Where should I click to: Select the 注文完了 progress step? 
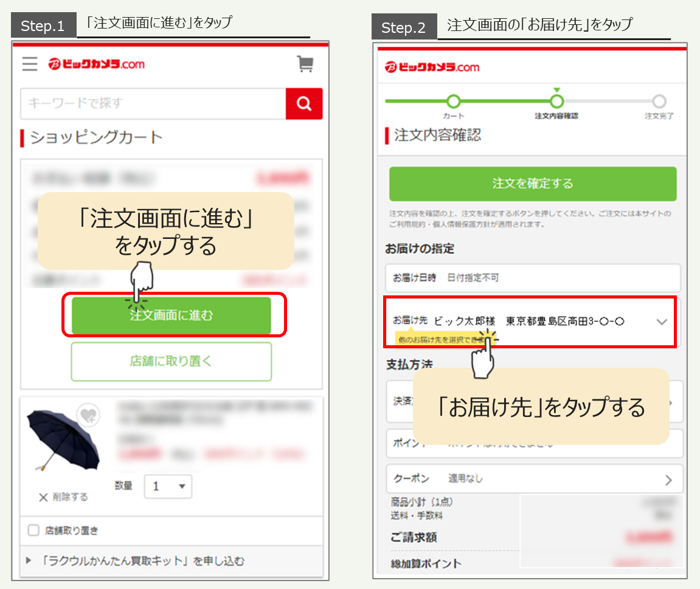[659, 102]
